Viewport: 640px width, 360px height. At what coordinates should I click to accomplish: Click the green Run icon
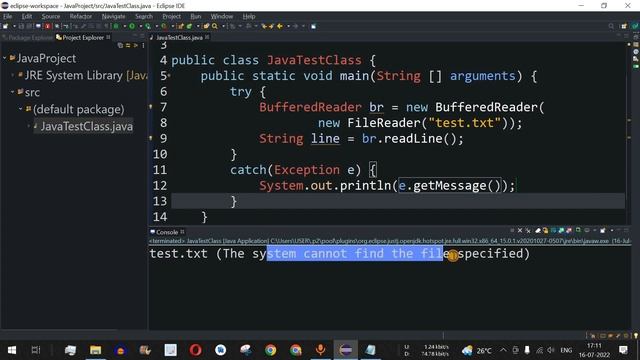[132, 26]
